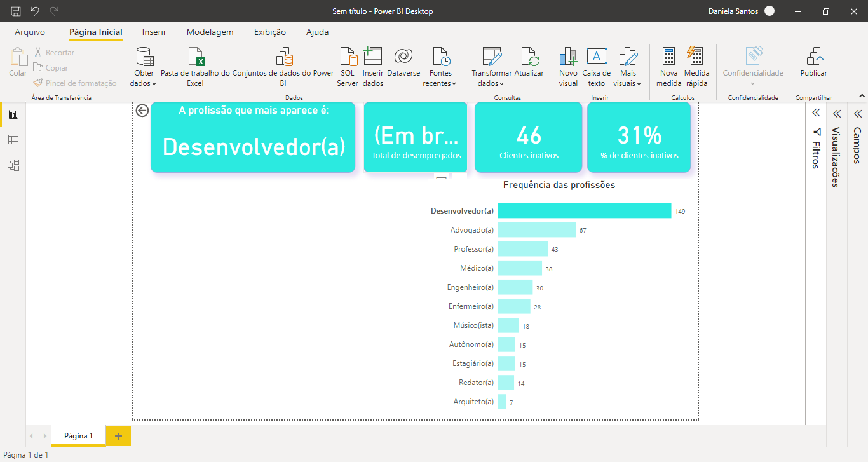Viewport: 868px width, 462px height.
Task: Click Inserir dados table icon
Action: coord(373,67)
